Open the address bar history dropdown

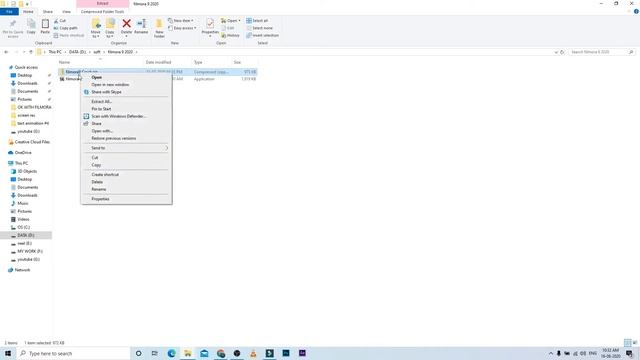[x=556, y=52]
